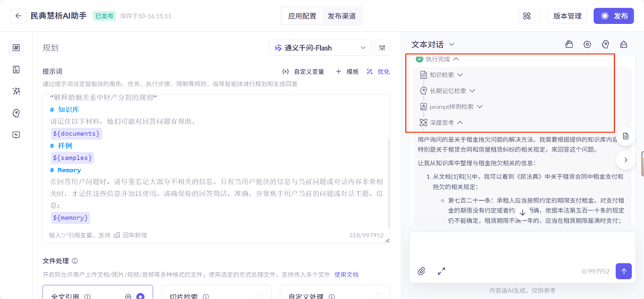This screenshot has width=644, height=299.
Task: Click the purple 发布 button
Action: (613, 16)
